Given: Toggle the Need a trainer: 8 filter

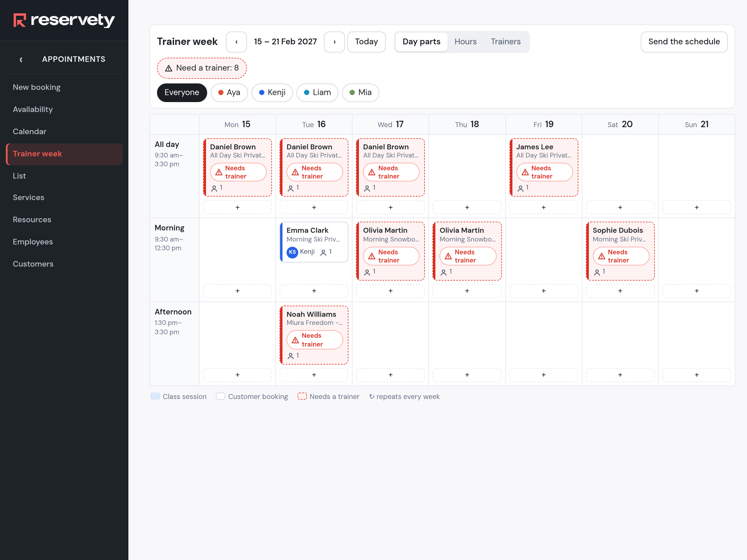Looking at the screenshot, I should click(x=202, y=68).
